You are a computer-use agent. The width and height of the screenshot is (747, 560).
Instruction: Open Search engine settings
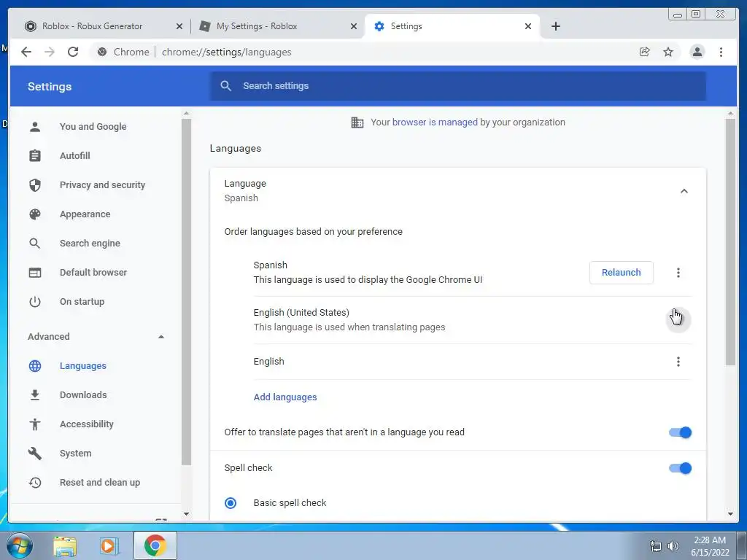click(x=90, y=244)
